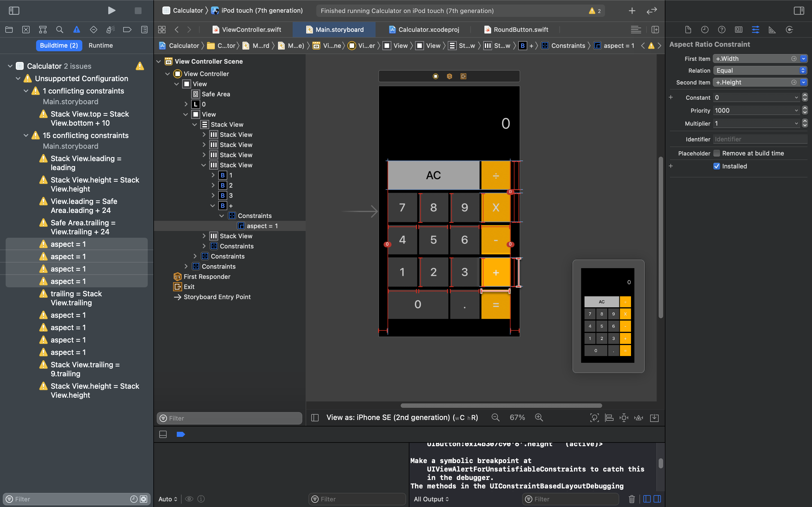Collapse the 15 conflicting constraints group
812x507 pixels.
pos(26,135)
